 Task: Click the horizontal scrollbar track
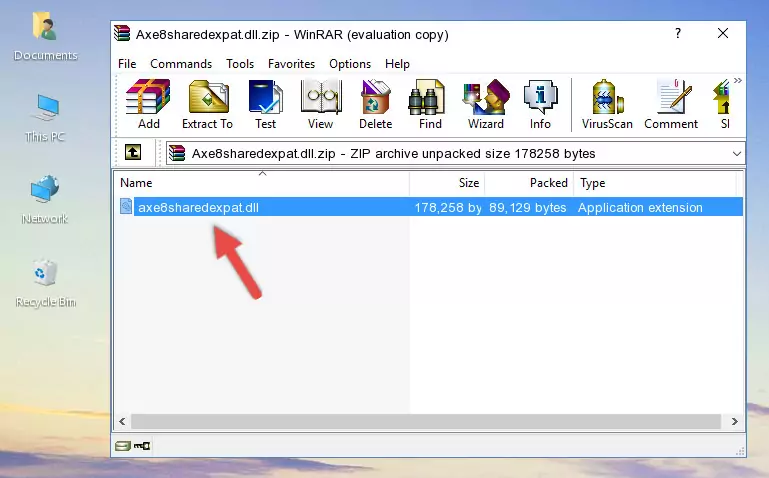pos(426,421)
